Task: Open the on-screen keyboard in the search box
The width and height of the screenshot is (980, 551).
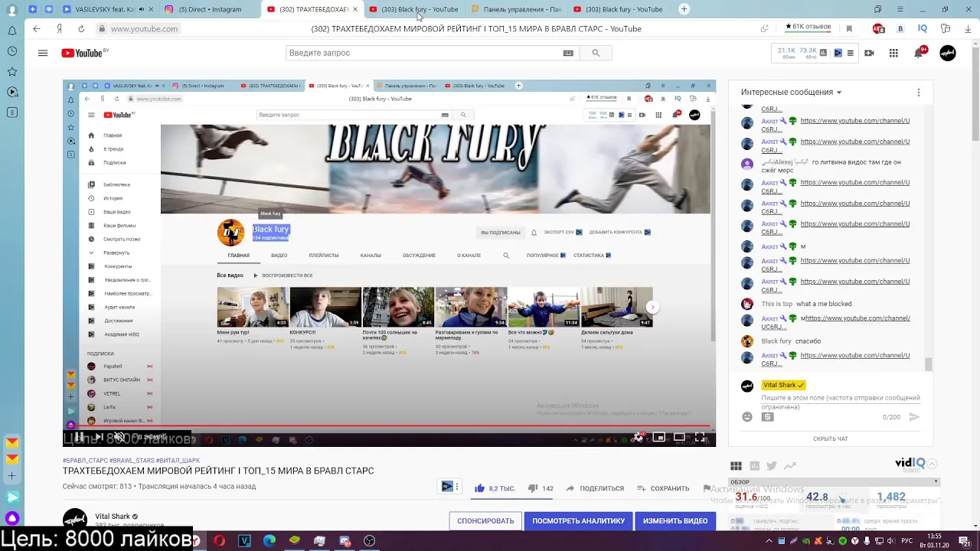Action: (x=568, y=53)
